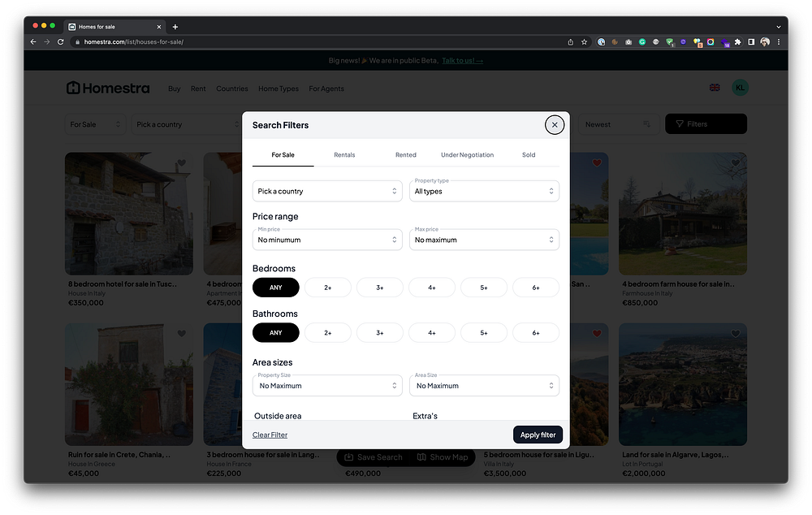
Task: Click the green shield extension icon
Action: coord(670,42)
